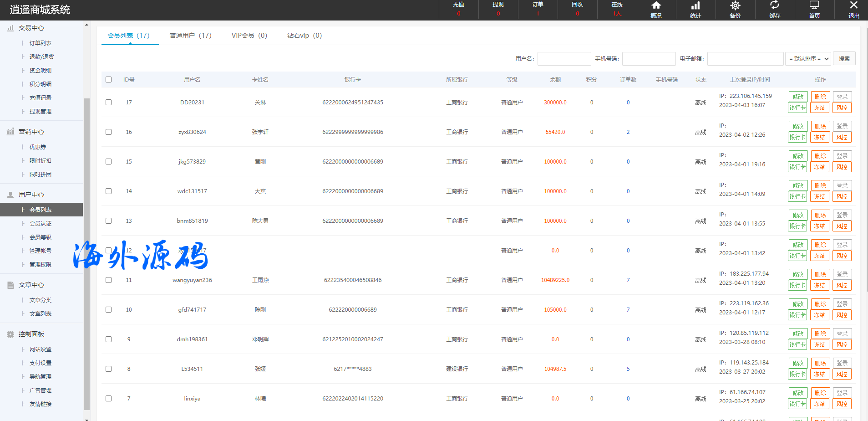Open the 默认排序 sort dropdown

pyautogui.click(x=808, y=59)
